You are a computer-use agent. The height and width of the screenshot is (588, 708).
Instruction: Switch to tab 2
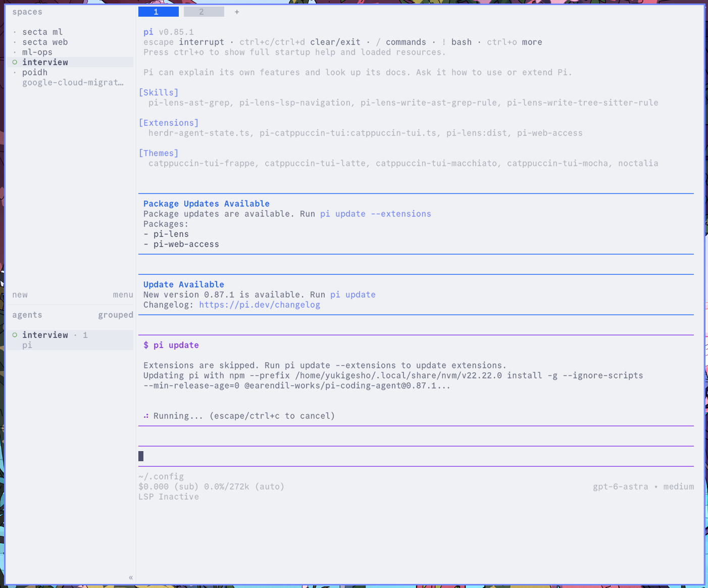(x=204, y=12)
